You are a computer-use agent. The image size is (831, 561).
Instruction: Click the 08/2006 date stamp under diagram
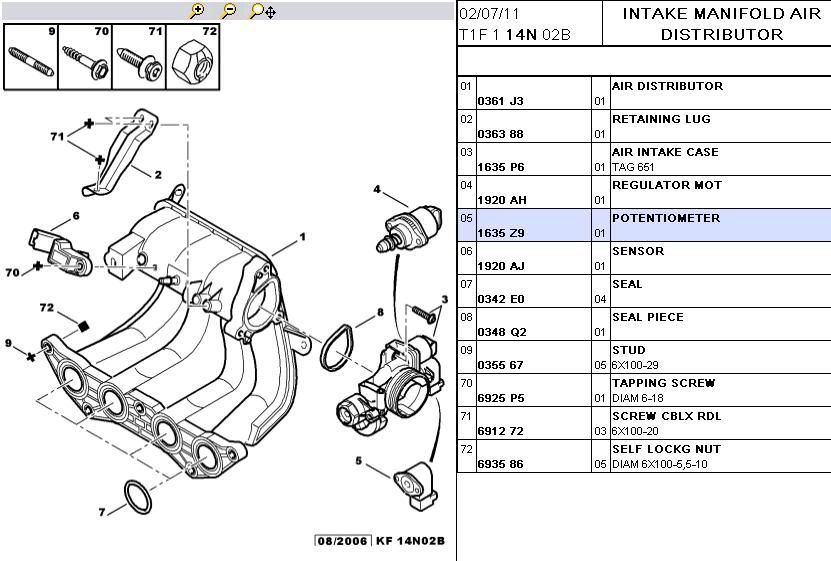coord(343,541)
